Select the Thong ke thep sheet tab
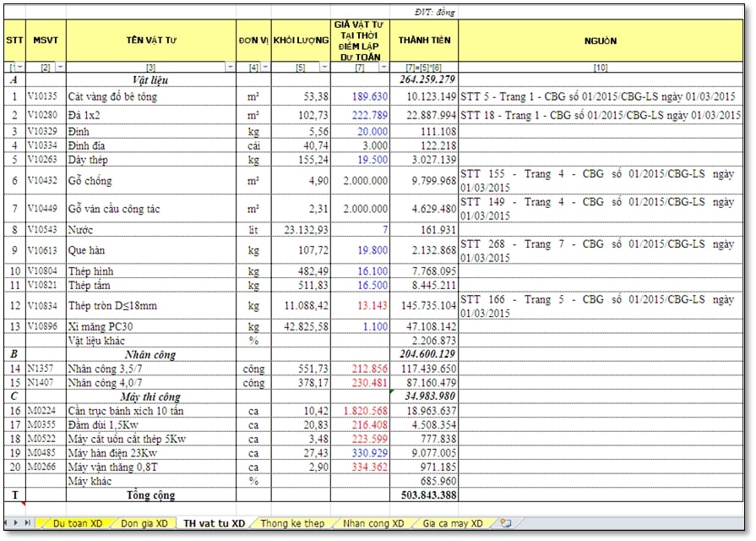 [292, 523]
